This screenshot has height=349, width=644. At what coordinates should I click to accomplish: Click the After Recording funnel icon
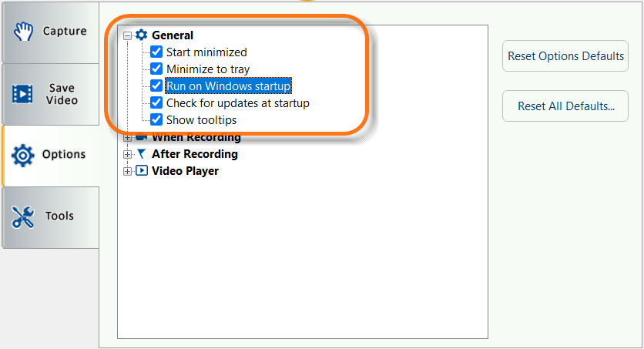[141, 154]
